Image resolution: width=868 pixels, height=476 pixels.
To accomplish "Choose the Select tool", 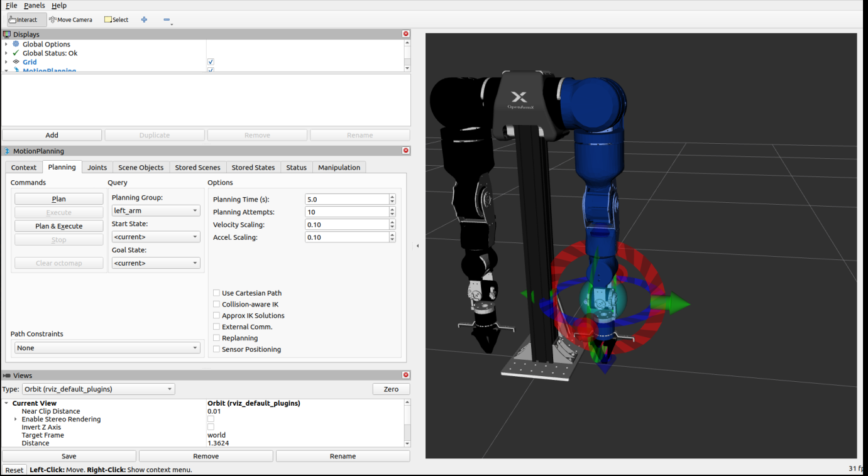I will click(x=116, y=19).
